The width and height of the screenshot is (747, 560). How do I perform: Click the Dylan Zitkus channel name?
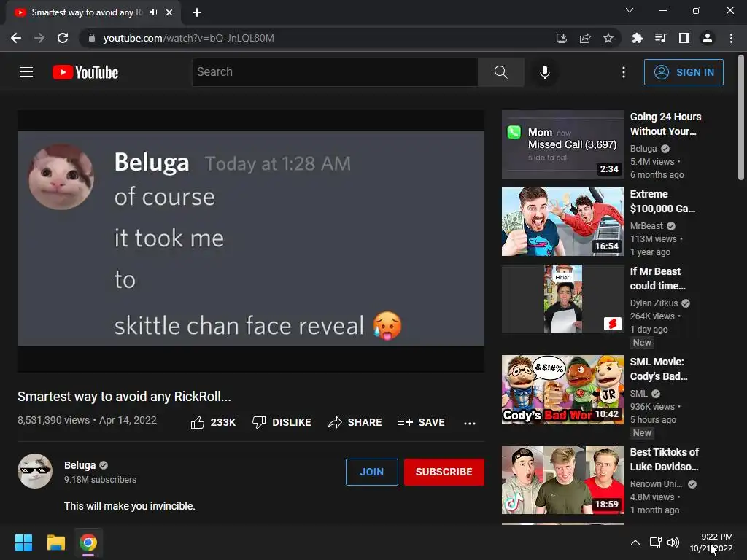point(654,303)
